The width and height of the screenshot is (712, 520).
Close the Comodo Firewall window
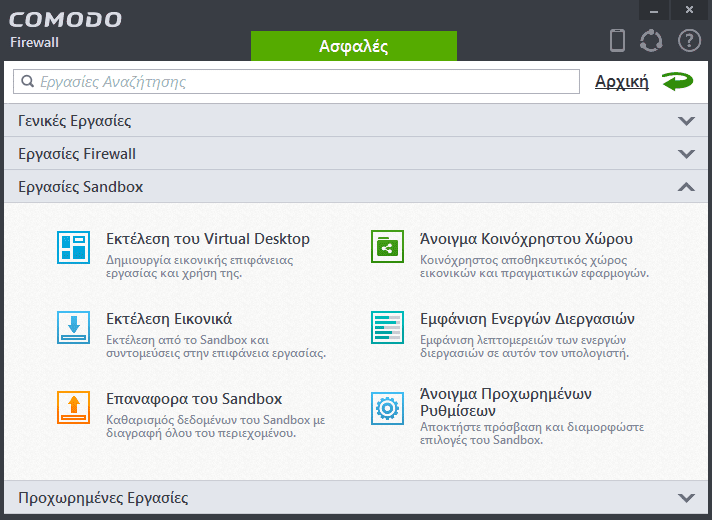pos(689,10)
